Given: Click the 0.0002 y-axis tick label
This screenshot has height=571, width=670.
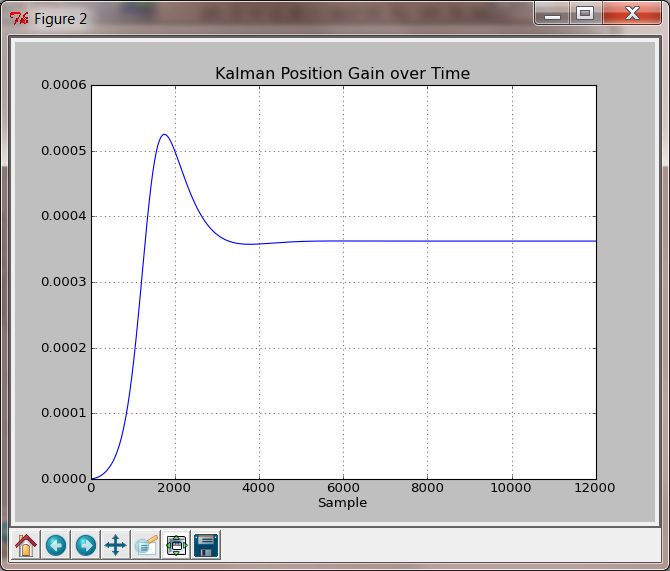Looking at the screenshot, I should pos(64,348).
